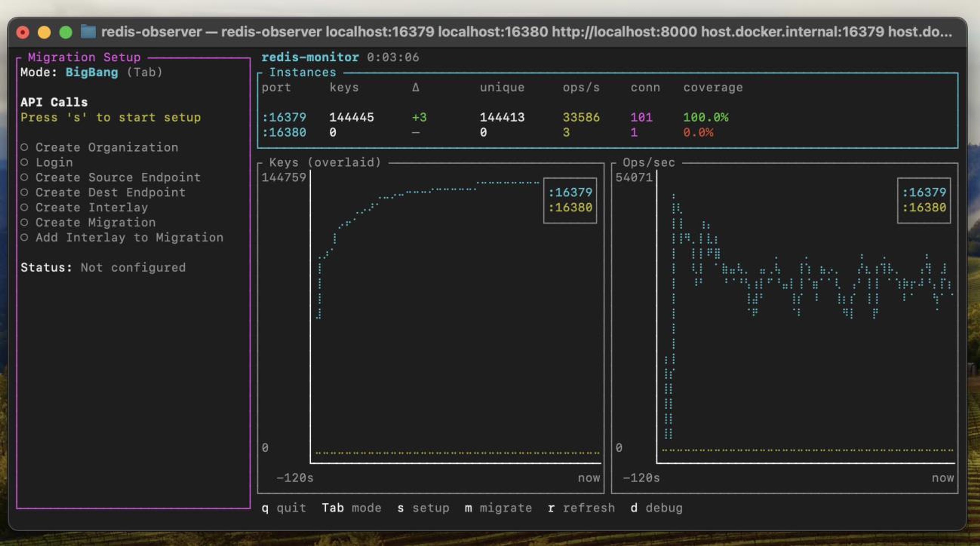Click the circle beside Create Migration

tap(24, 222)
